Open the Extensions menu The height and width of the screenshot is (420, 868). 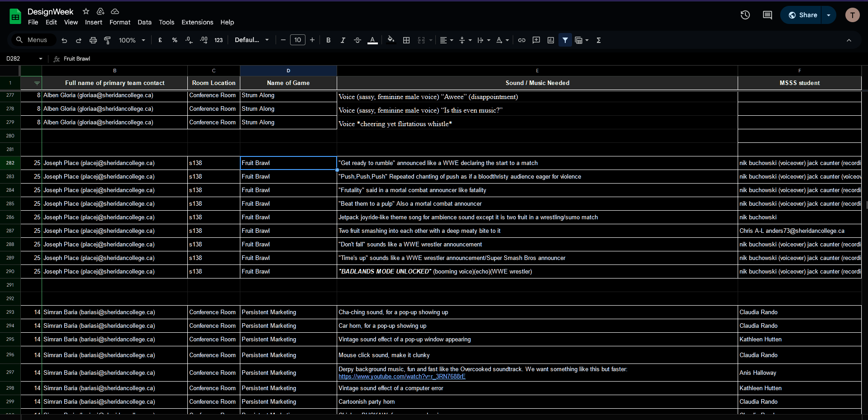(x=197, y=22)
